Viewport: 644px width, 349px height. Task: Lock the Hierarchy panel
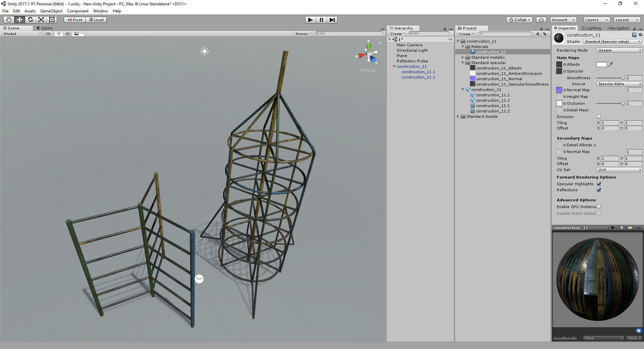445,29
